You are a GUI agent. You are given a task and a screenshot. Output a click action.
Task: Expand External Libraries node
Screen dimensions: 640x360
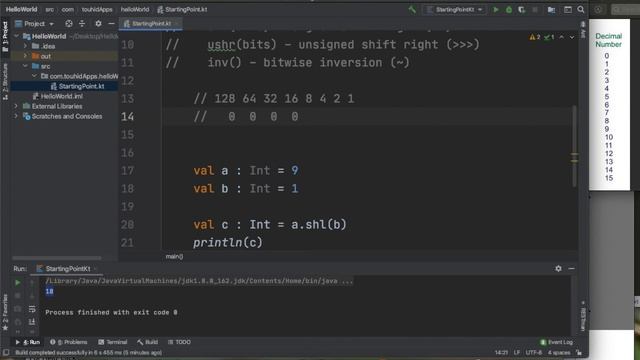tap(16, 106)
